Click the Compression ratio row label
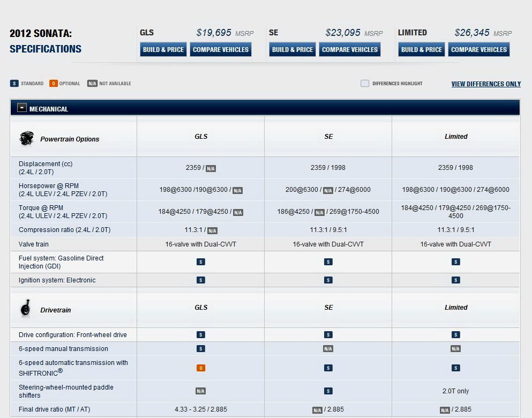Screen dimensions: 532x418 64,230
